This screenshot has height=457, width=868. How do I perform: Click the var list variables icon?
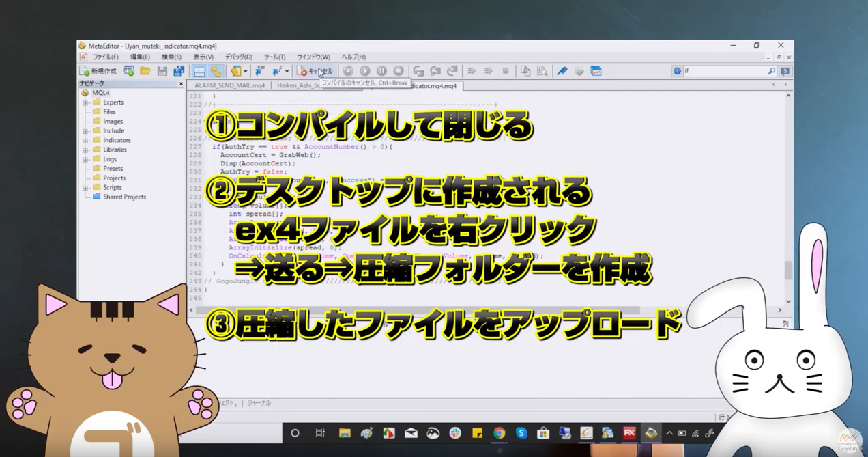259,71
